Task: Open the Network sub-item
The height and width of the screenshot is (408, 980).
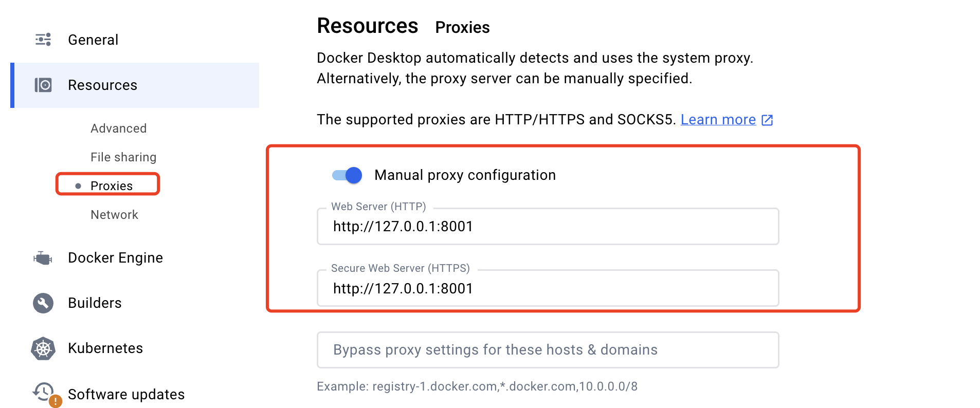Action: point(114,215)
